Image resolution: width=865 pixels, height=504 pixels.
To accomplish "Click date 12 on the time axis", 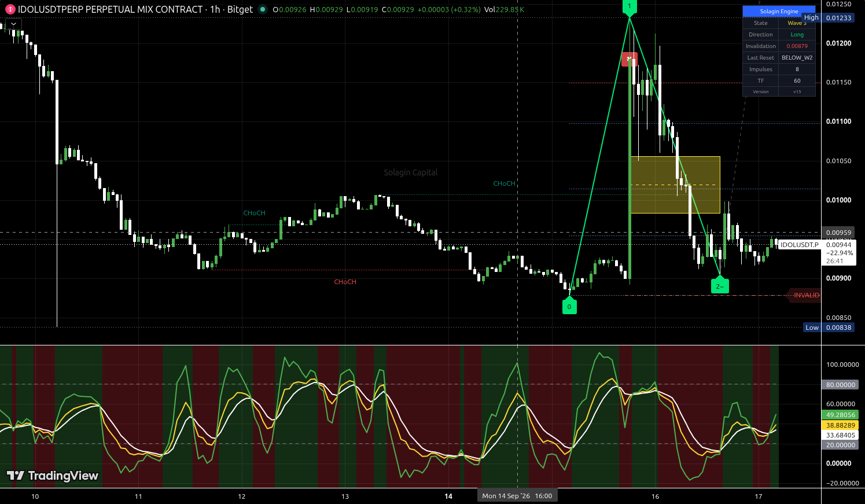I will pos(242,496).
